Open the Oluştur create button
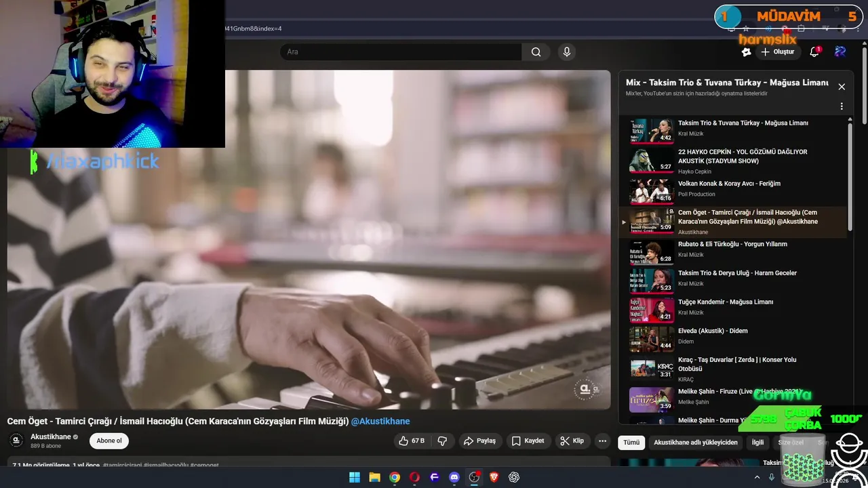Viewport: 868px width, 488px height. point(778,52)
